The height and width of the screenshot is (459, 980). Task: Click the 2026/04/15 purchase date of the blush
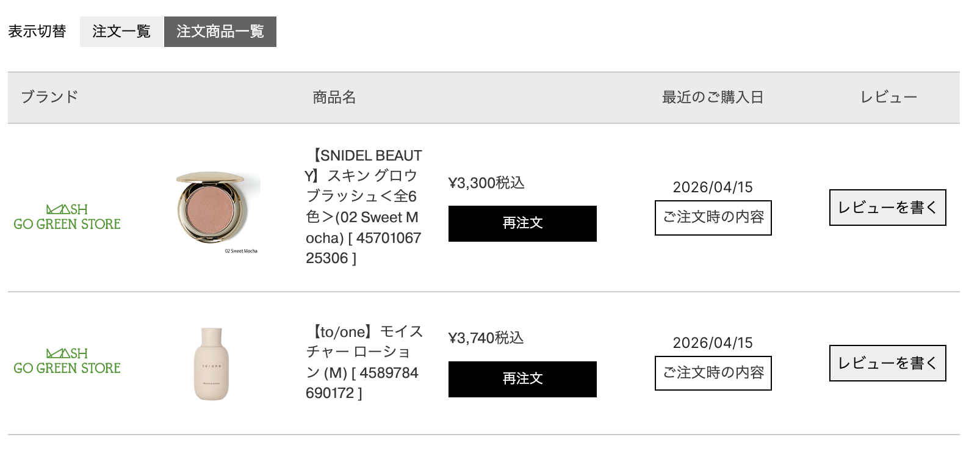714,187
